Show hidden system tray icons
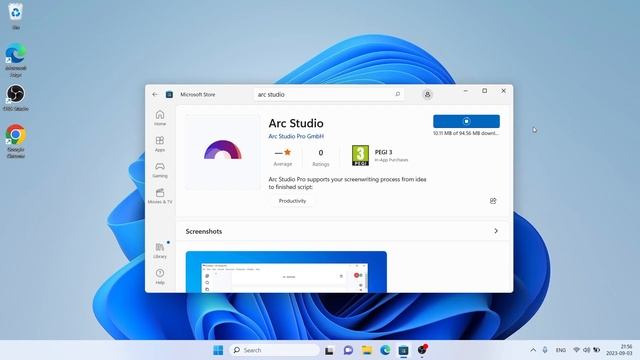This screenshot has width=640, height=360. pyautogui.click(x=533, y=350)
